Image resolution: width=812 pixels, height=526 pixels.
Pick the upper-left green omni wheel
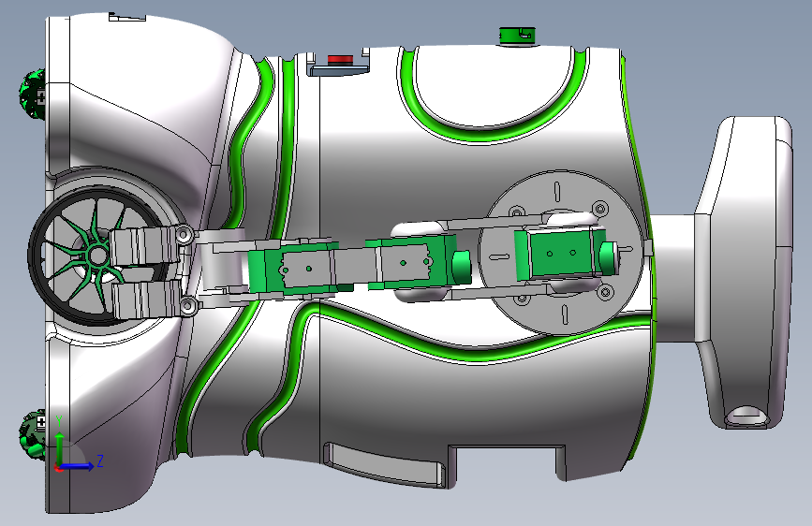coord(32,95)
